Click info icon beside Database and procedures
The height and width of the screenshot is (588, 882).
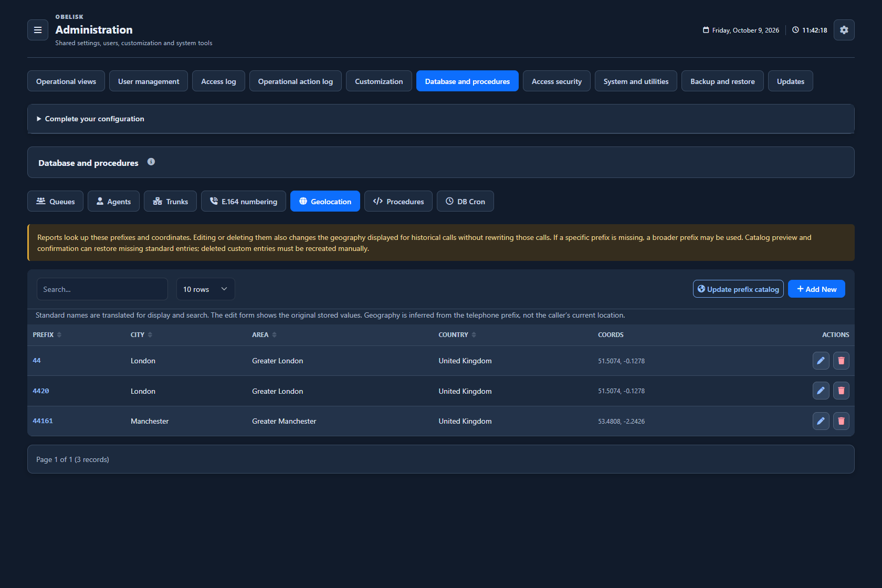pos(151,162)
